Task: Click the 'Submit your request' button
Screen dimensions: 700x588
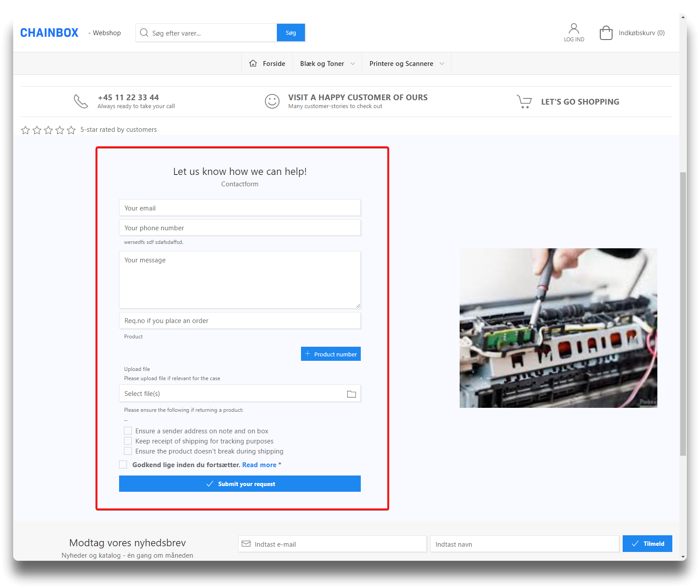Action: pyautogui.click(x=240, y=483)
